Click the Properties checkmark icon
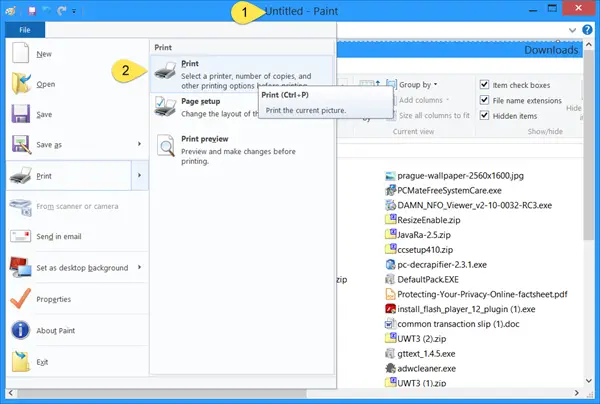The image size is (600, 404). 21,298
